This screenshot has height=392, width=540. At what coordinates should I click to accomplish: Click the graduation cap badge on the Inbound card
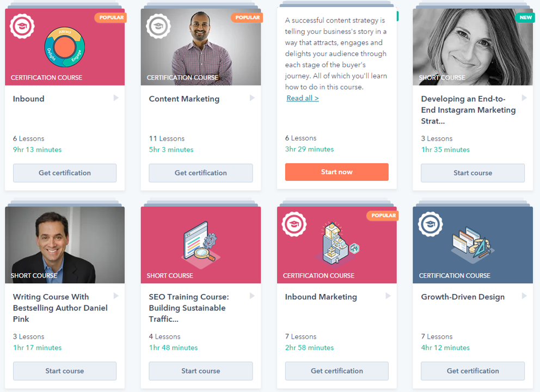[x=22, y=26]
